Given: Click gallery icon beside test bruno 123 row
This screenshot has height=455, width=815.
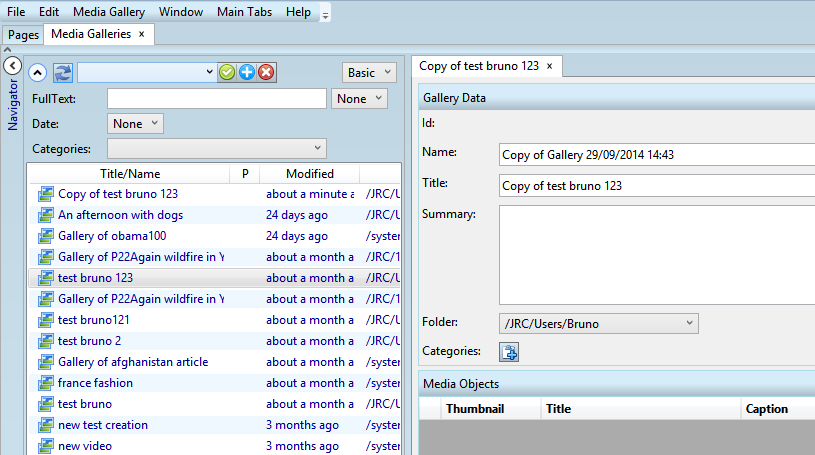Looking at the screenshot, I should click(x=46, y=278).
